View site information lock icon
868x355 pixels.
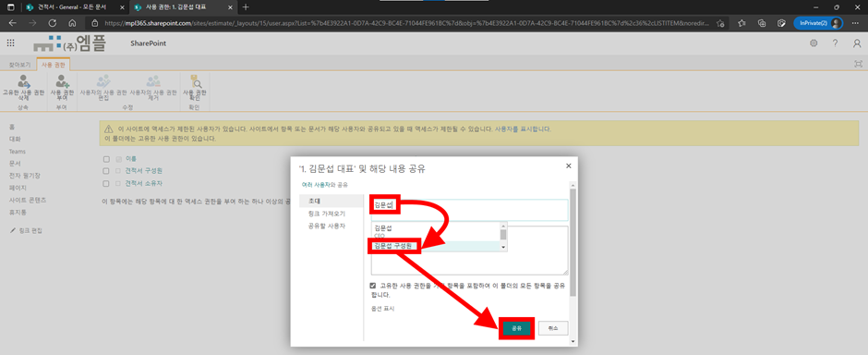tap(95, 23)
